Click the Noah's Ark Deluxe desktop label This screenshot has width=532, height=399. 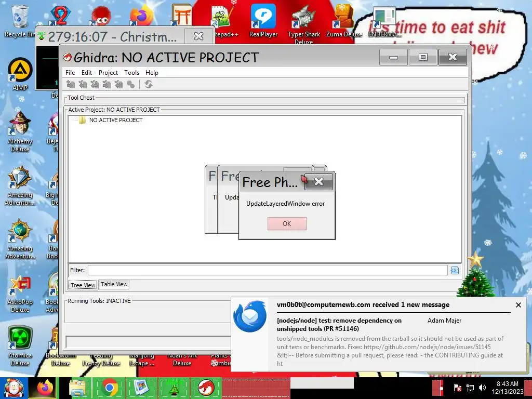click(182, 360)
